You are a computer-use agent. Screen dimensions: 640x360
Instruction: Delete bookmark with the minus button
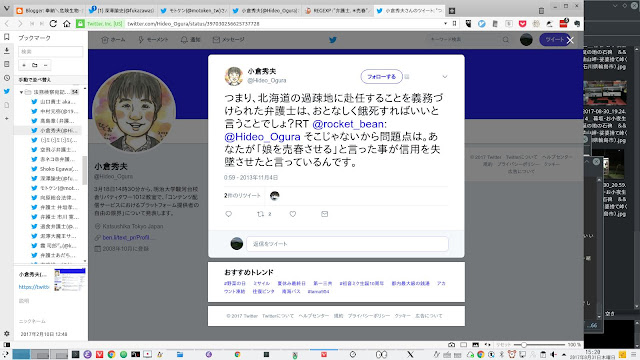(45, 65)
